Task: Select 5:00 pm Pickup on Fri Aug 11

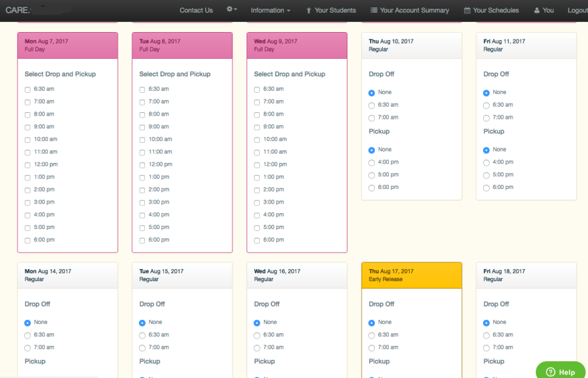Action: 486,175
